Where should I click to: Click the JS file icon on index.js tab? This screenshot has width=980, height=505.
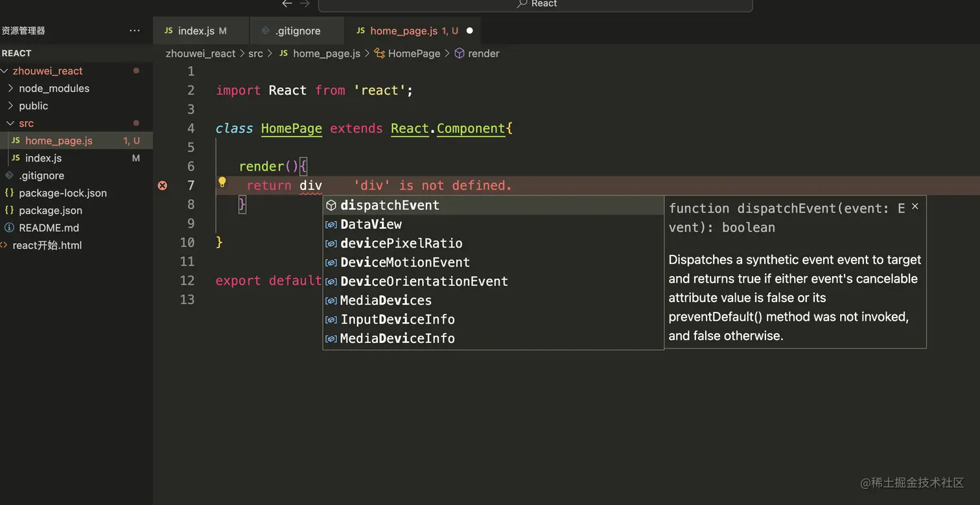click(169, 30)
